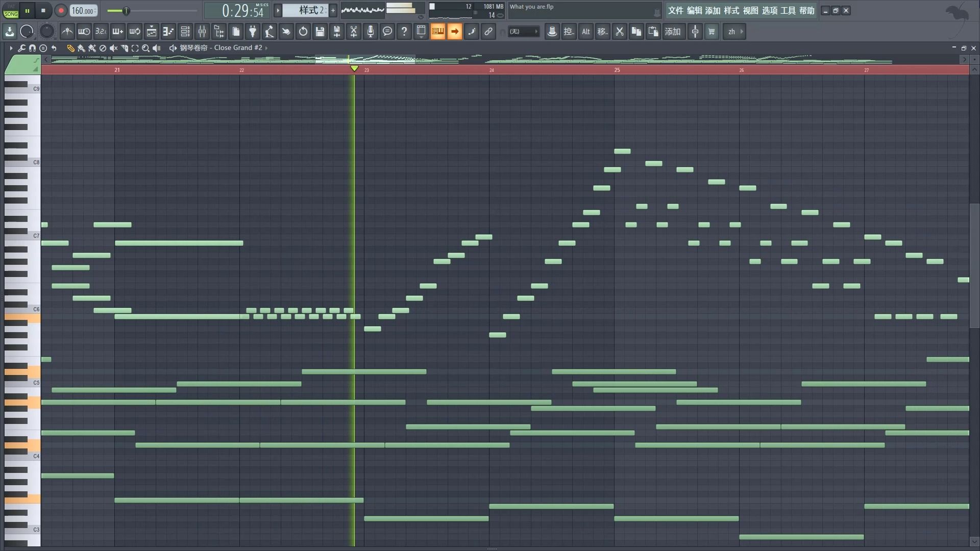Toggle PAT/SONG mode switch

(x=11, y=11)
